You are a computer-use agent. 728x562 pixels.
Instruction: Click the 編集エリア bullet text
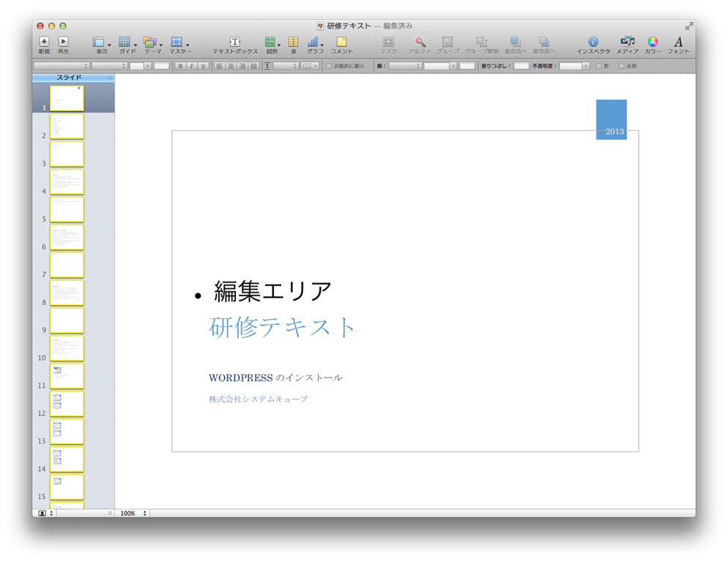point(272,292)
